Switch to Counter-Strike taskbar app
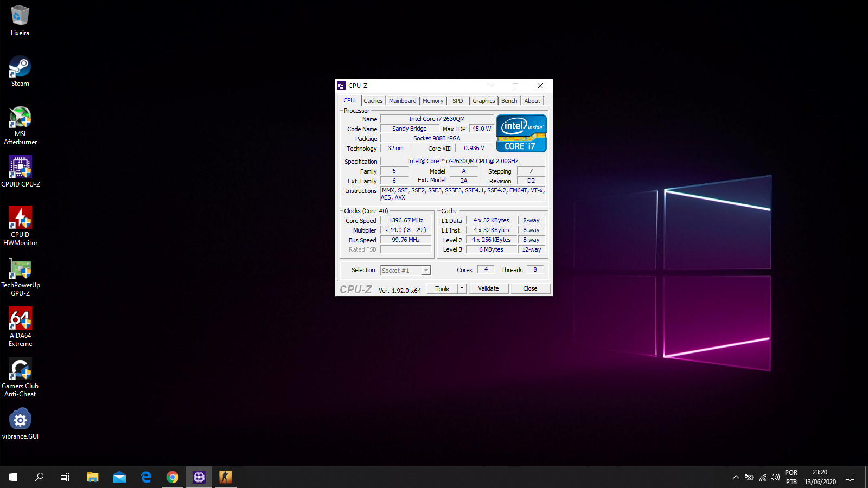Viewport: 868px width, 488px height. click(x=226, y=477)
